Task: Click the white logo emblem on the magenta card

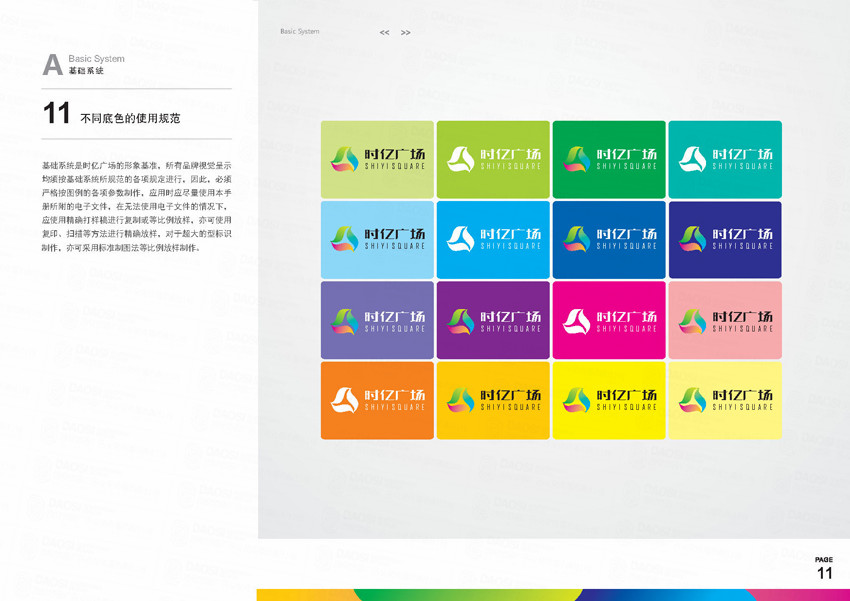Action: click(576, 320)
